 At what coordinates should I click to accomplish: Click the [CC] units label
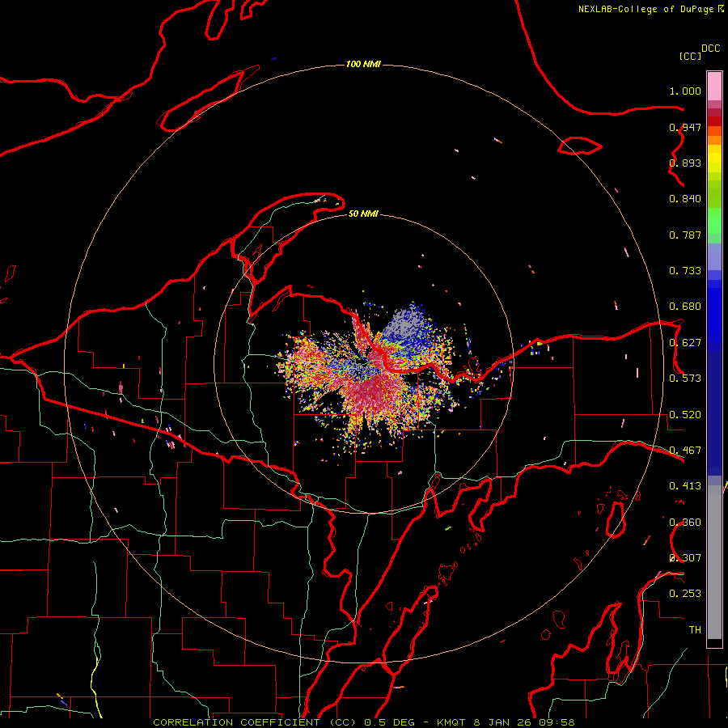pyautogui.click(x=690, y=56)
